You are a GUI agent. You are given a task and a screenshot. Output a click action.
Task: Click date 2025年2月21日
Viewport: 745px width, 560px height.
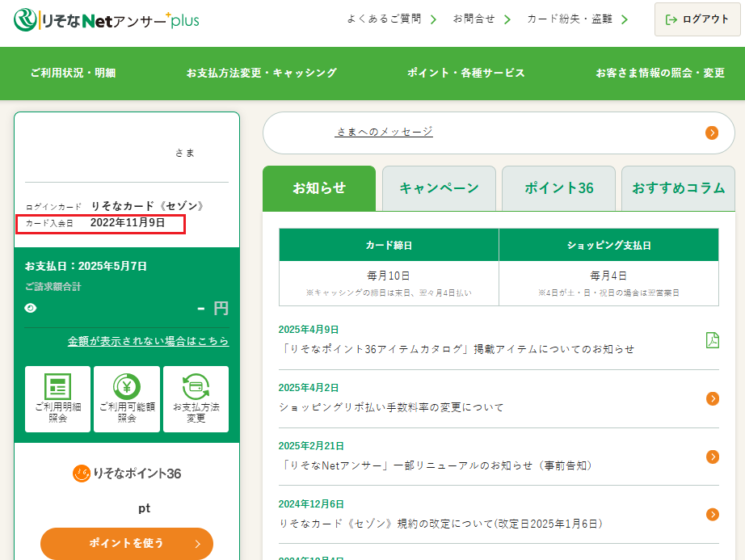coord(311,446)
